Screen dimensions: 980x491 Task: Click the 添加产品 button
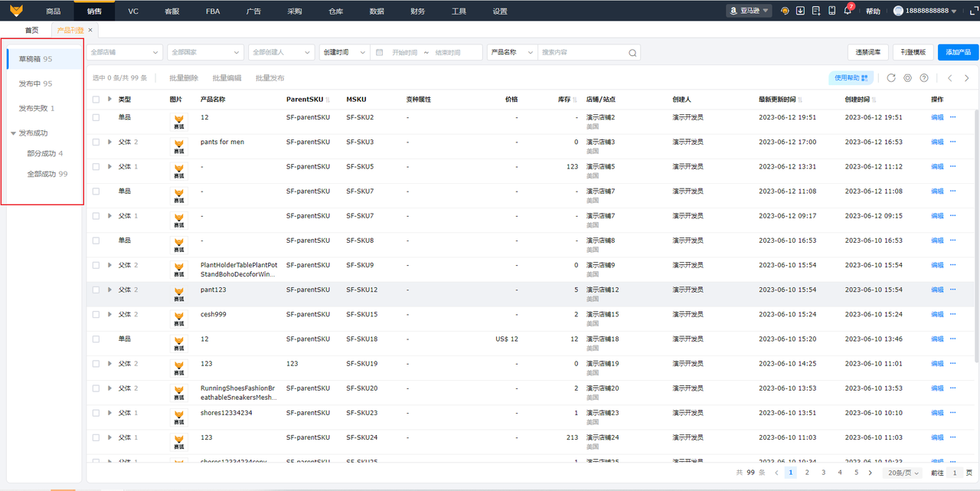tap(958, 52)
